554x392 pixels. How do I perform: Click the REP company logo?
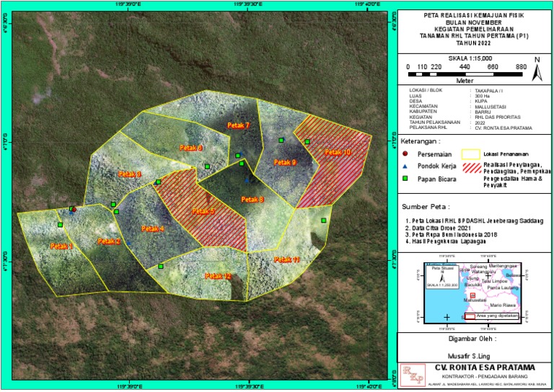(x=413, y=375)
